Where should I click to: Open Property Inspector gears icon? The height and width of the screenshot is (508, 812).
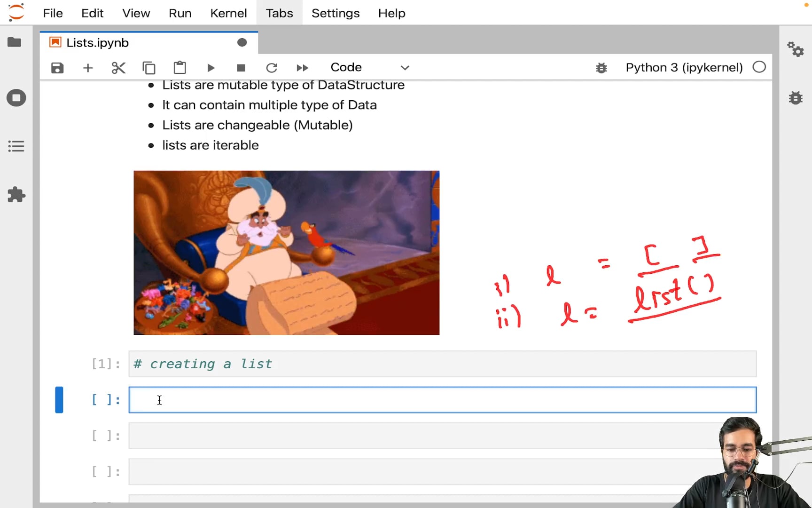796,49
